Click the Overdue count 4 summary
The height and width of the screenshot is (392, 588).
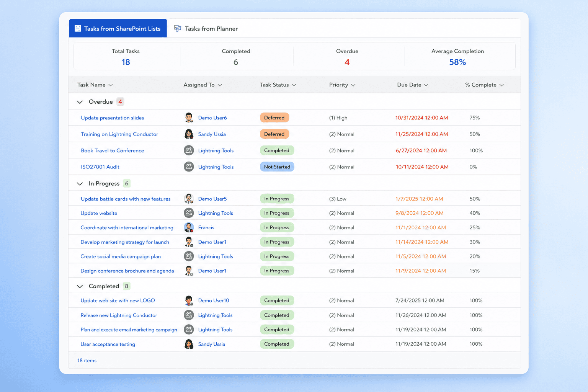347,62
